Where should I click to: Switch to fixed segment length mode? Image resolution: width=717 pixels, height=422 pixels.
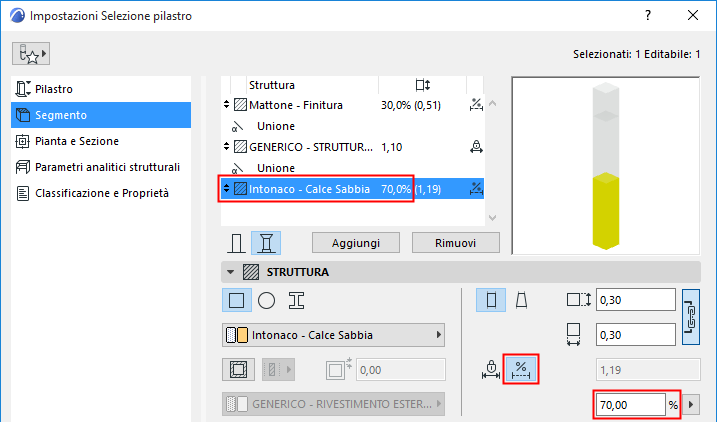click(x=491, y=369)
